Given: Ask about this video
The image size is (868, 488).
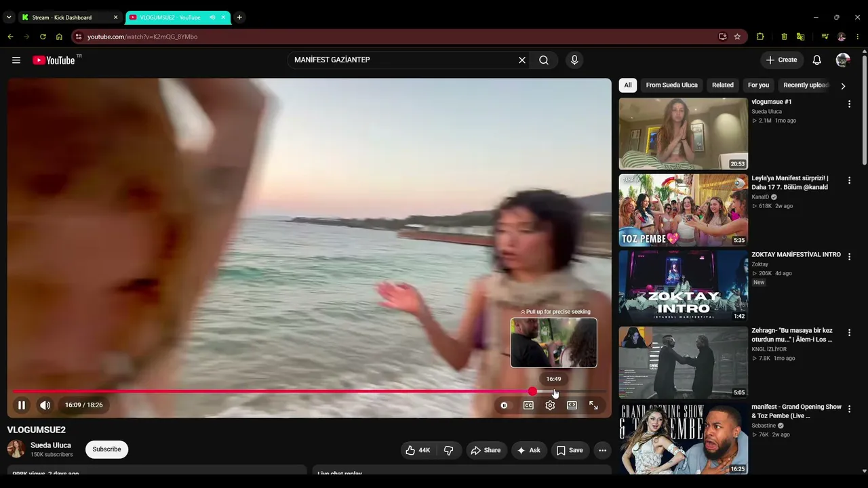Looking at the screenshot, I should [528, 450].
